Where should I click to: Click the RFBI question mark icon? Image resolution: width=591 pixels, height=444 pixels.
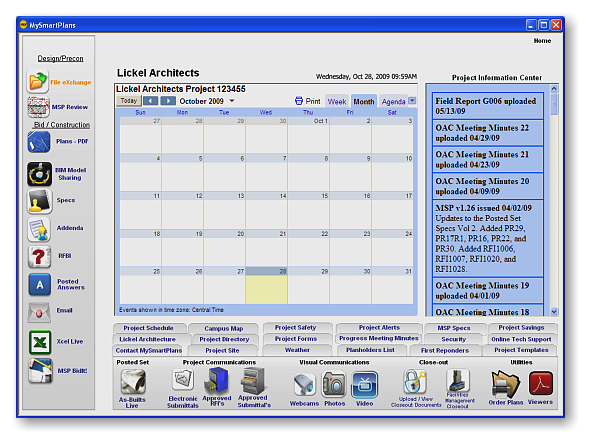coord(39,257)
